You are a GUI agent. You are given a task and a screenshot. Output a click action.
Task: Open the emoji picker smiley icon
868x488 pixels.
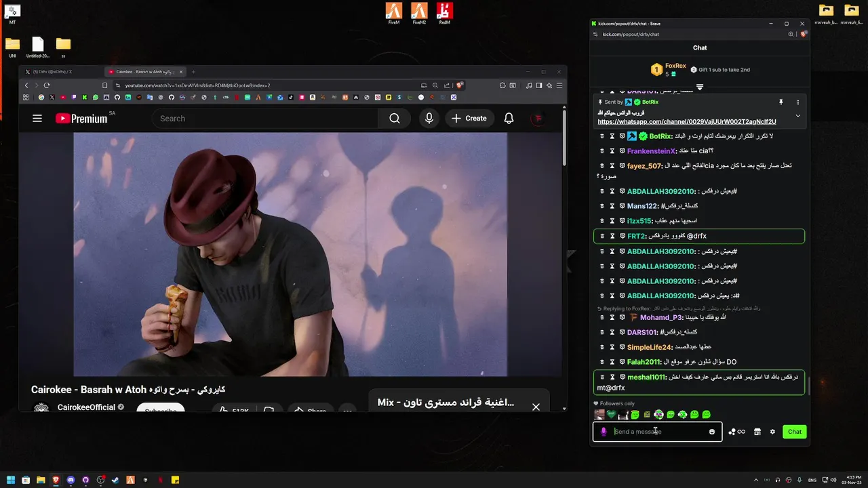point(712,432)
